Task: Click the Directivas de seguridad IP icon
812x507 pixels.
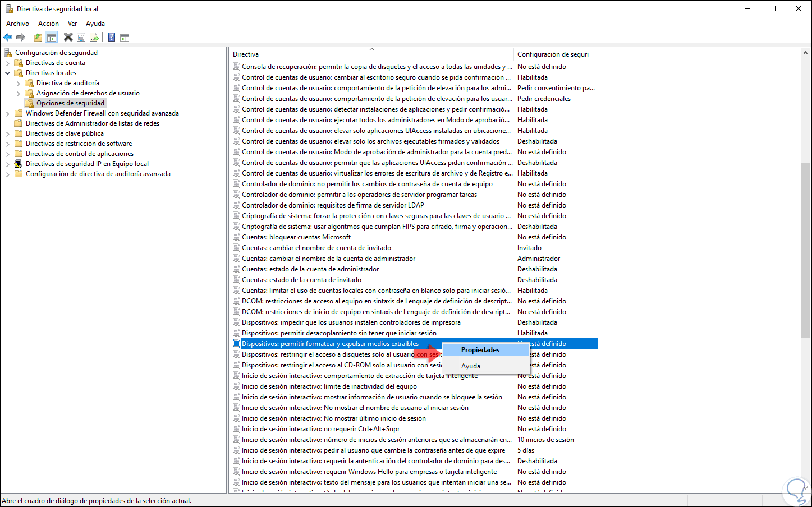Action: coord(19,164)
